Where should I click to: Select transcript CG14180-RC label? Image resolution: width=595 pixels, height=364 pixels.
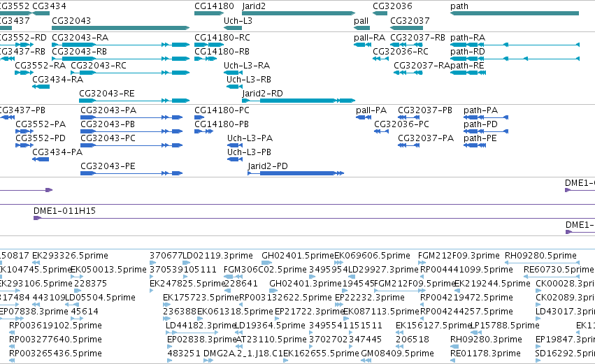click(222, 38)
